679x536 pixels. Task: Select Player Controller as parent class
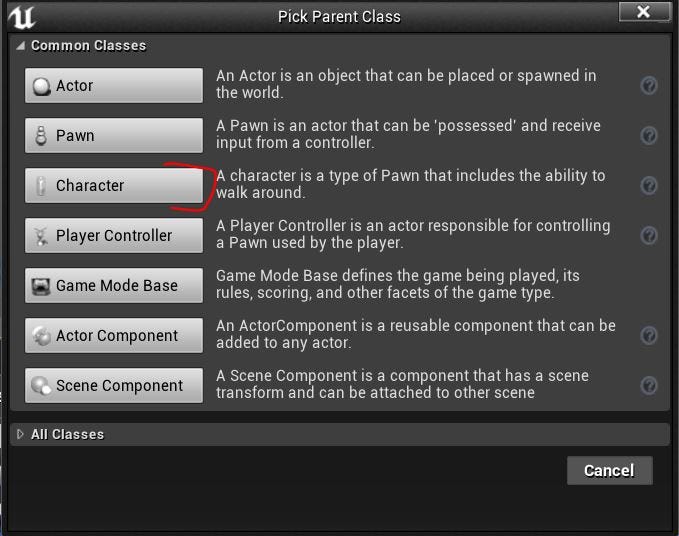click(x=113, y=236)
